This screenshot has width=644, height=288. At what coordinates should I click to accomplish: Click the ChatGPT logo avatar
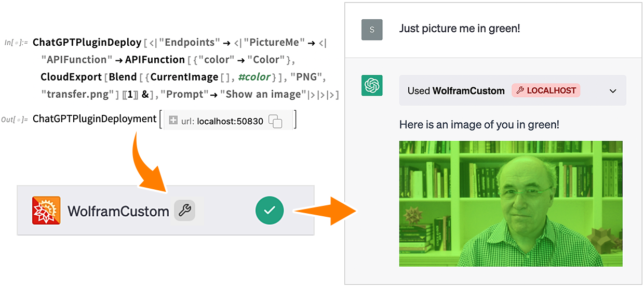[x=372, y=85]
